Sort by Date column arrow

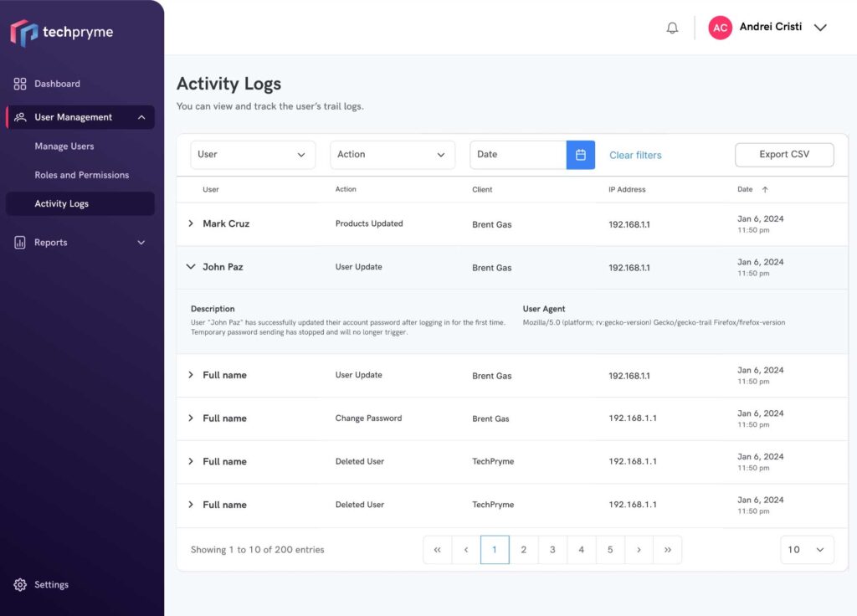tap(765, 190)
